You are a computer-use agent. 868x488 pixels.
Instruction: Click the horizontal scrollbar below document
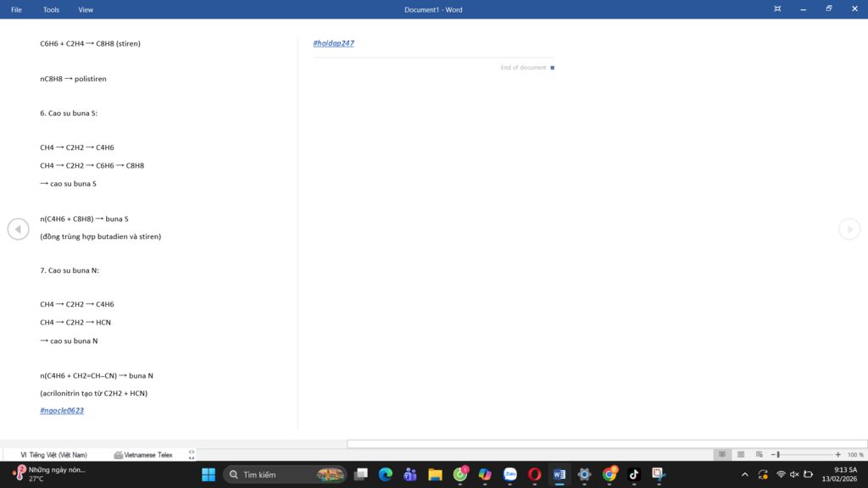[x=607, y=444]
